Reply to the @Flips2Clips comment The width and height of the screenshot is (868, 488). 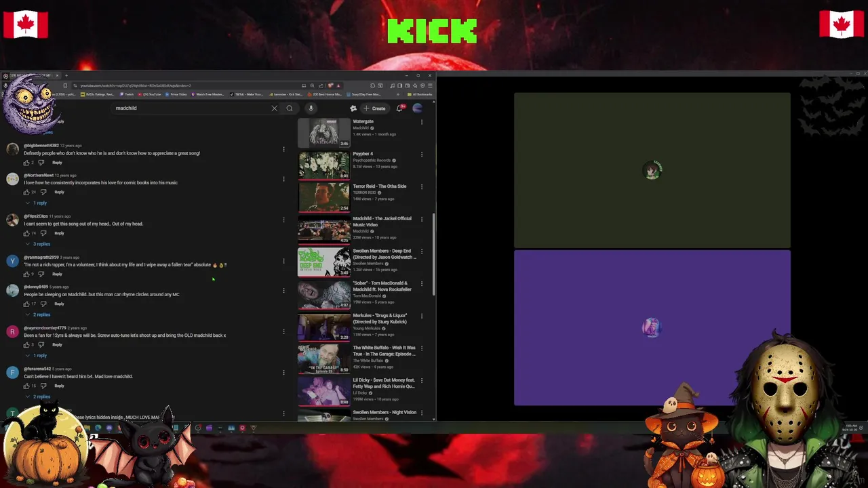[59, 233]
